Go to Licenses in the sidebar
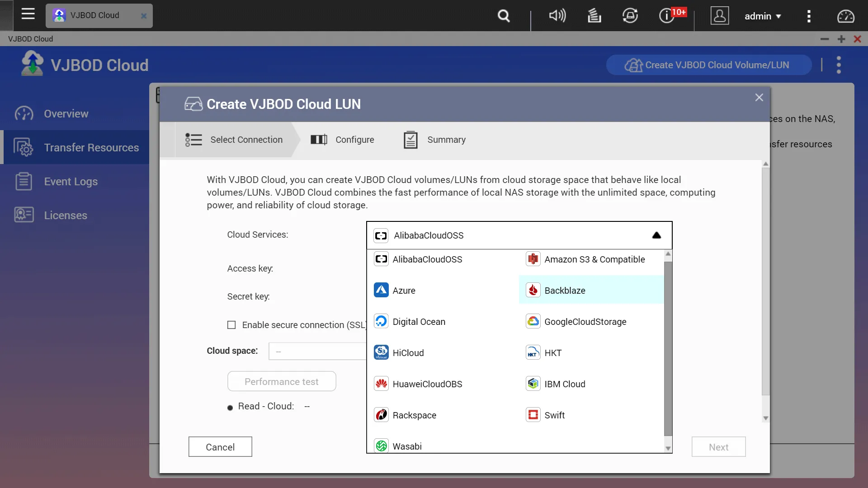The image size is (868, 488). pos(66,216)
